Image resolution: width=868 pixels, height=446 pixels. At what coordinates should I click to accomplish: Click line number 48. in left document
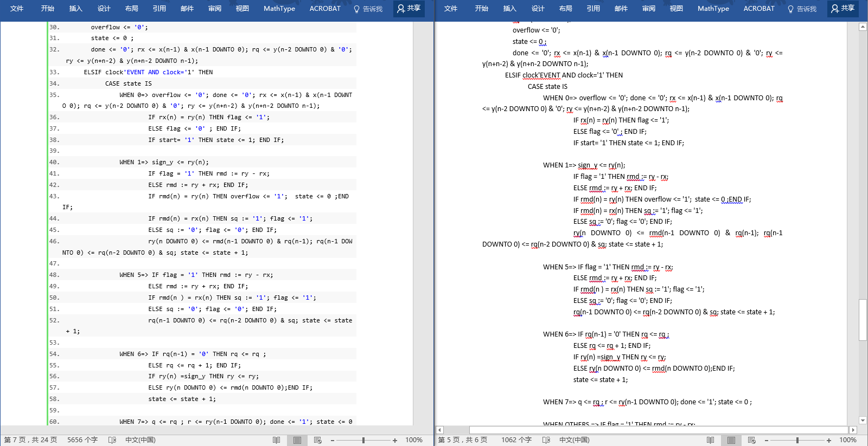pos(54,275)
